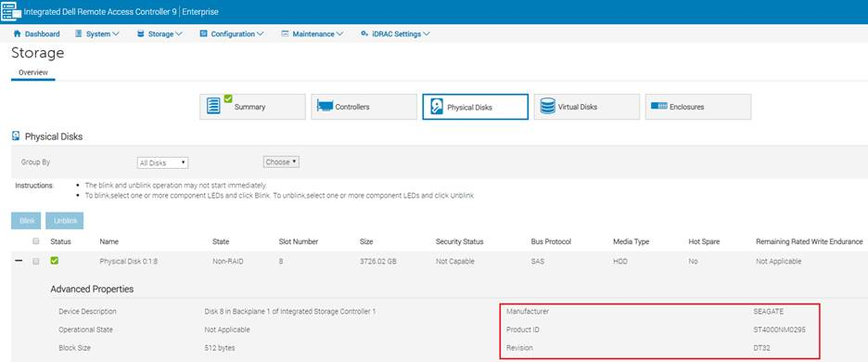Click the iDRAC server logo icon
This screenshot has height=362, width=868.
tap(10, 11)
